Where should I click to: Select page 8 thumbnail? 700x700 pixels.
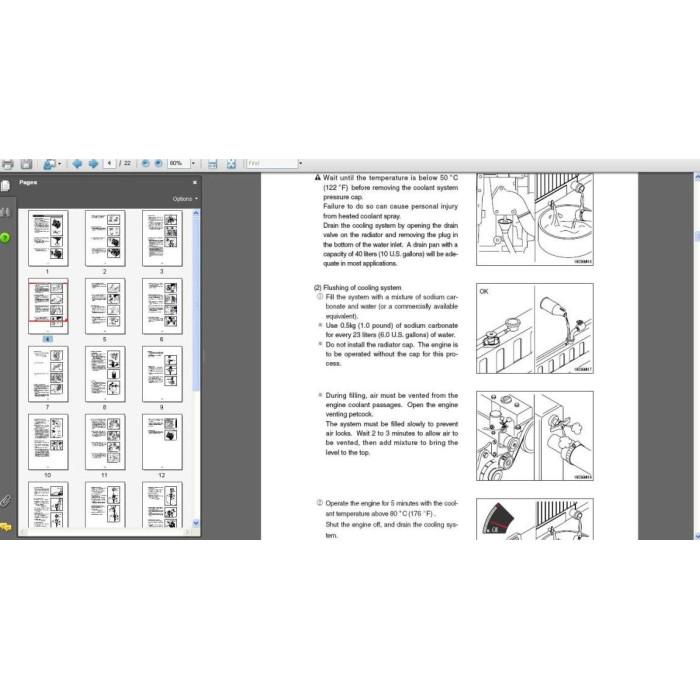pos(105,374)
